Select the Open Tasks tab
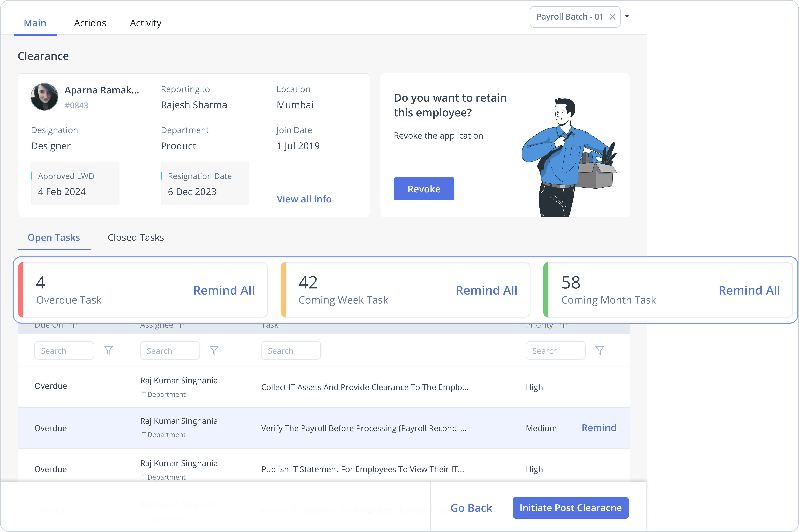Viewport: 799px width, 532px height. coord(54,237)
